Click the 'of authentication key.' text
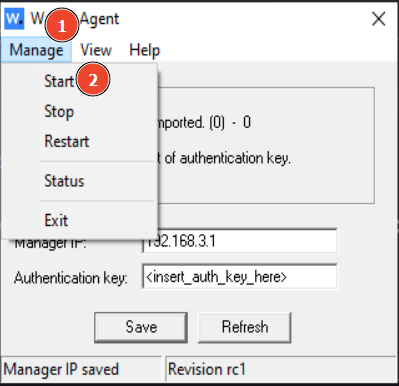Image resolution: width=399 pixels, height=386 pixels. click(228, 158)
